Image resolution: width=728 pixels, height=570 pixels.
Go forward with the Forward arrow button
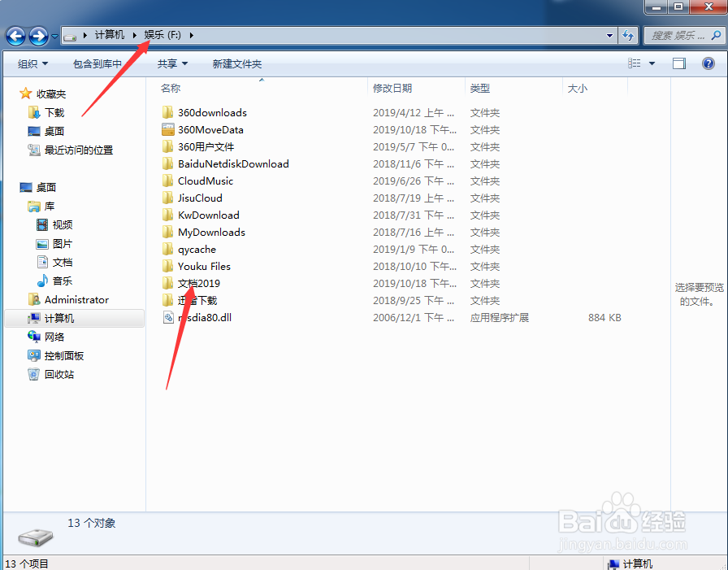point(38,36)
